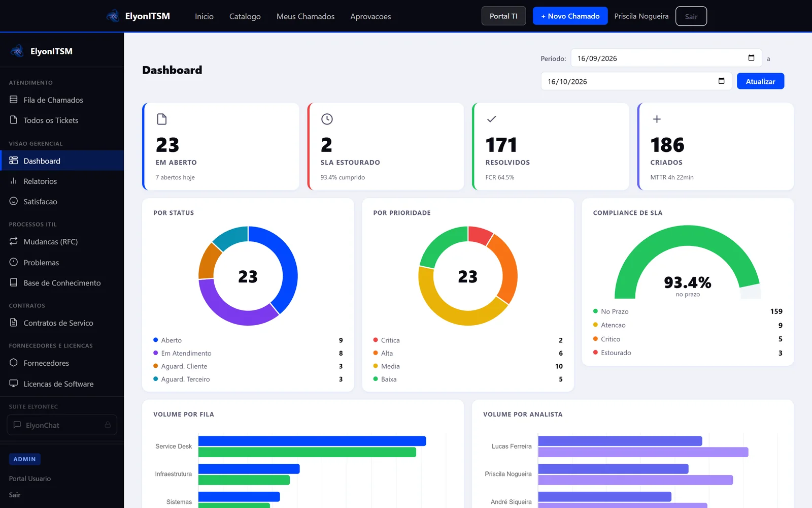Viewport: 812px width, 508px height.
Task: Click the Base de Conhecimento book icon
Action: click(x=14, y=282)
